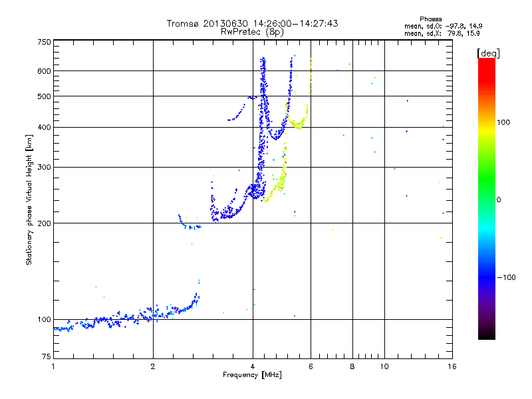Click y-axis tick label '200'

point(44,223)
